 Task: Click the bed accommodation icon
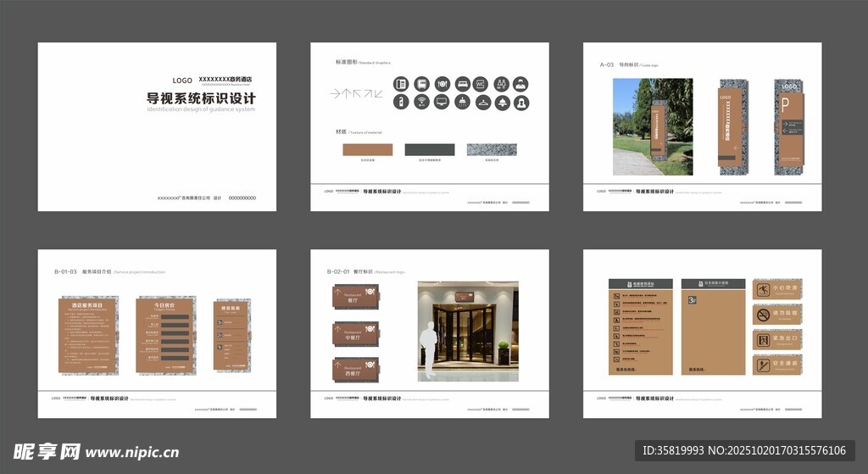463,84
